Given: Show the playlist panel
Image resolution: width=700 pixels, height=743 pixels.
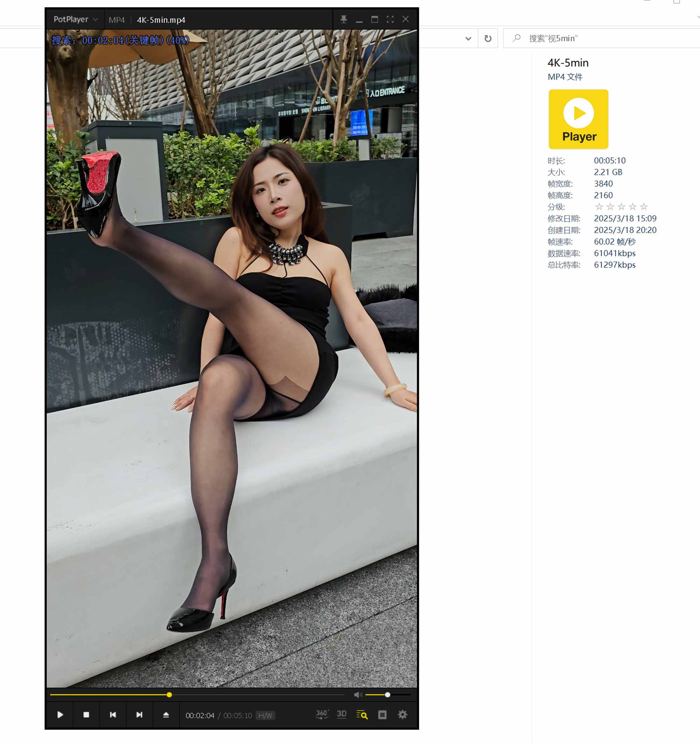Looking at the screenshot, I should 382,715.
